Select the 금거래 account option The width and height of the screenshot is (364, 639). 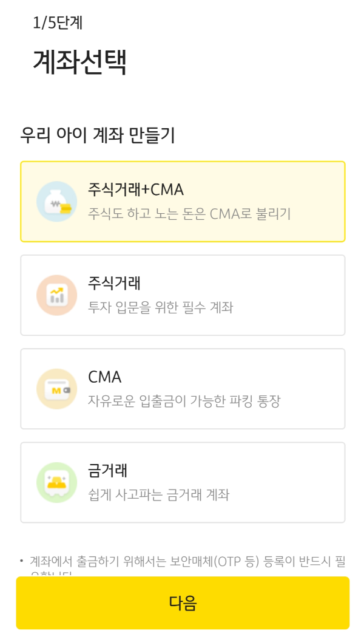[182, 482]
